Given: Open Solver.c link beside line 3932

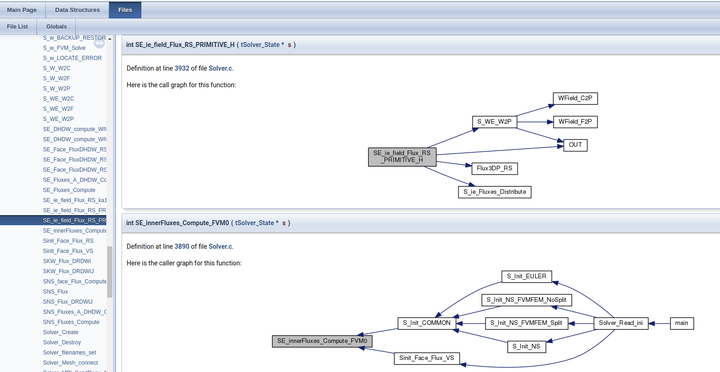Looking at the screenshot, I should [x=221, y=68].
